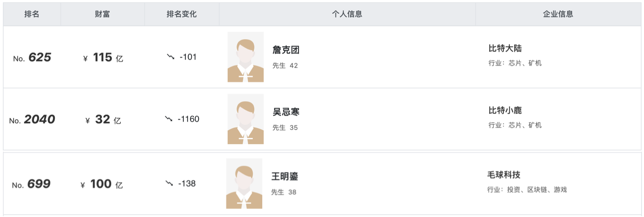The width and height of the screenshot is (644, 217).
Task: Open the name link 吴忌寒
Action: pyautogui.click(x=286, y=112)
